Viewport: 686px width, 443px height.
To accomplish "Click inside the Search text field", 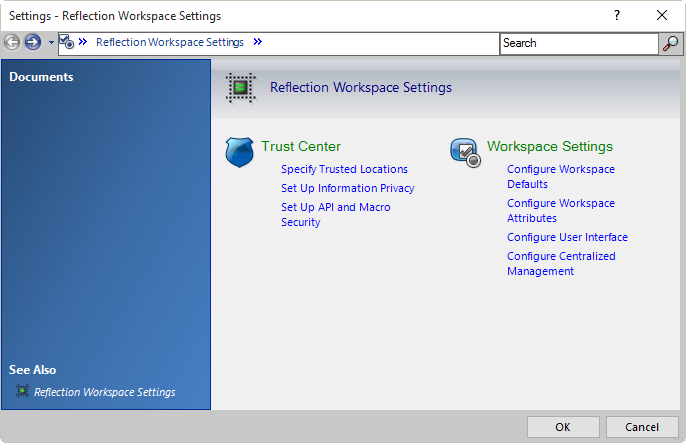I will pyautogui.click(x=578, y=43).
